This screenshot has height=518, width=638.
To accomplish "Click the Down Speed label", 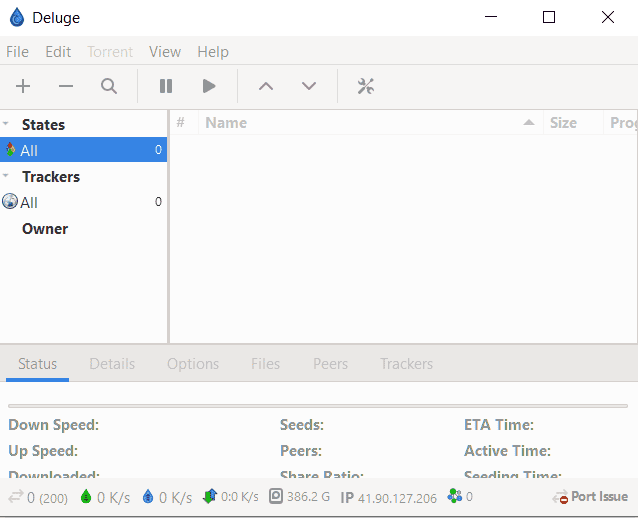I will tap(53, 425).
